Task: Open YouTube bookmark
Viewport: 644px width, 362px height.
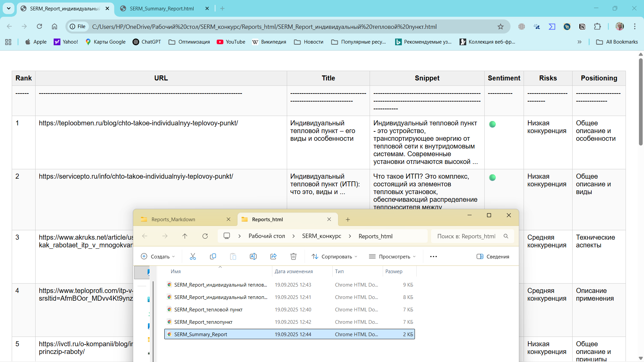Action: (231, 42)
